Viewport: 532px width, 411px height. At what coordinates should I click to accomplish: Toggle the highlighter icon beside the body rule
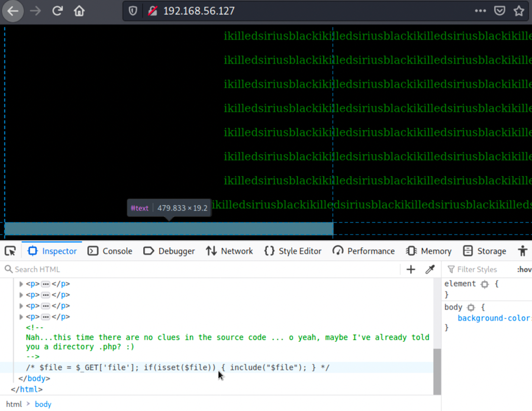[x=470, y=308]
